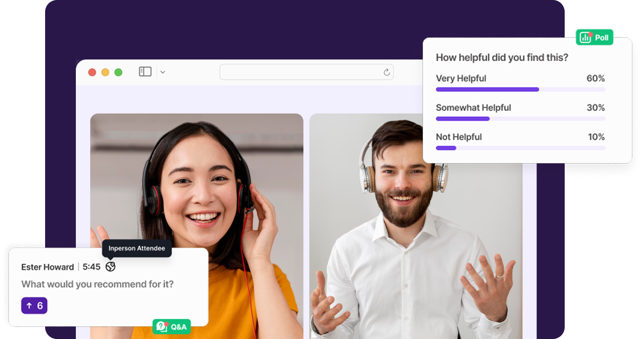This screenshot has height=339, width=644.
Task: Click the sidebar toggle icon in browser toolbar
Action: tap(145, 72)
